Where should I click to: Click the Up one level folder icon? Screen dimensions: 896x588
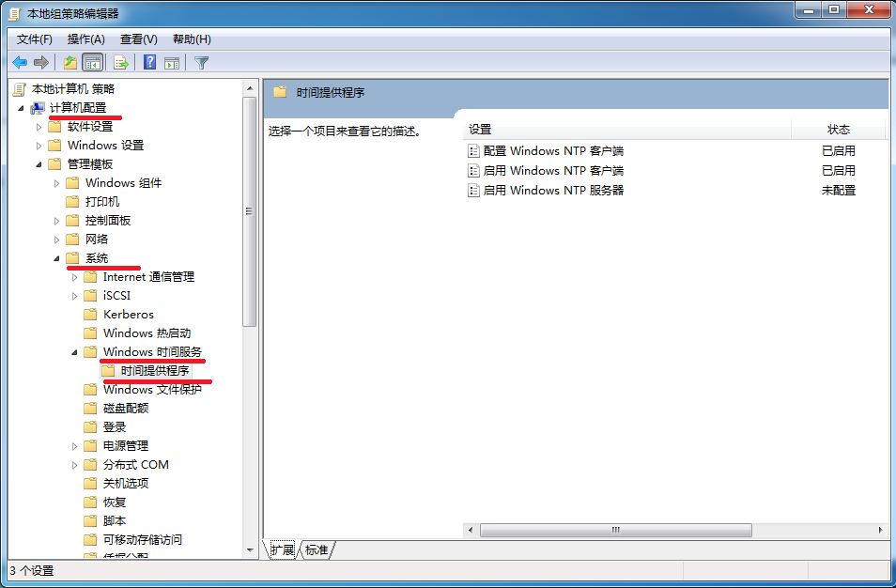70,62
